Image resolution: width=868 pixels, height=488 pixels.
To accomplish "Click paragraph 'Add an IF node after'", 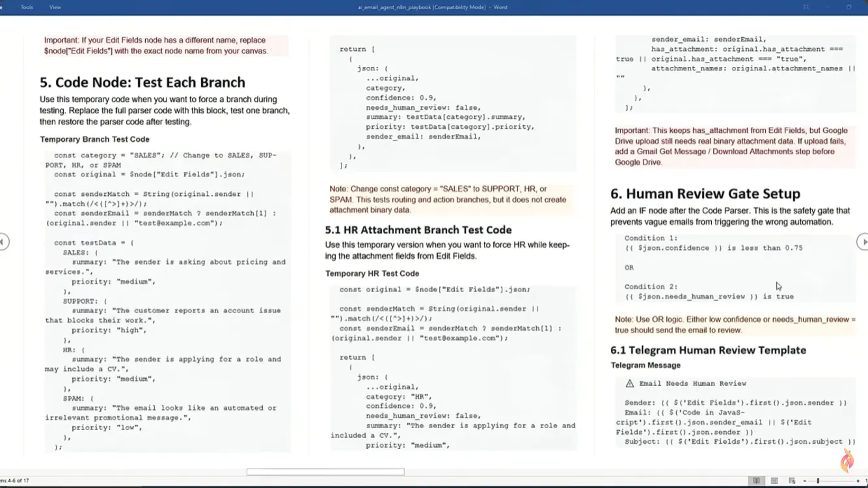I will pos(730,216).
